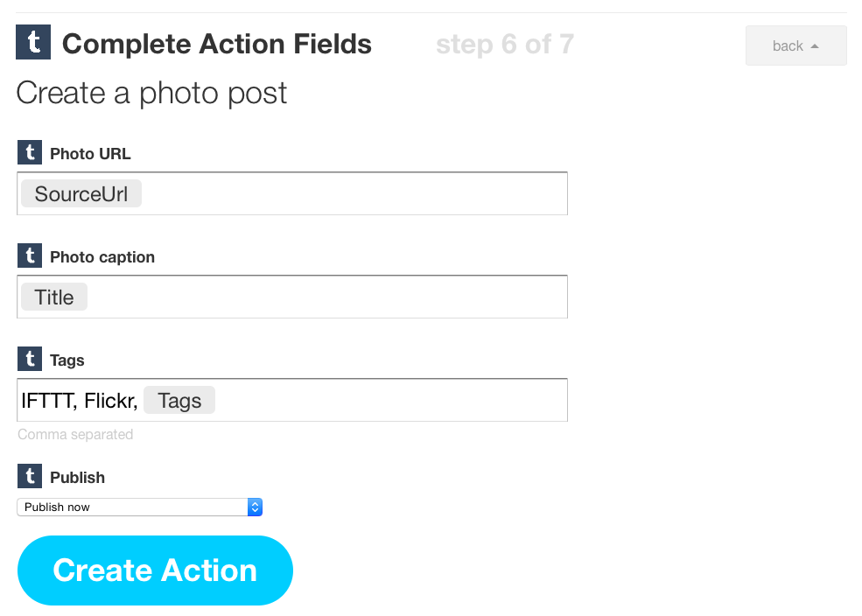Image resolution: width=862 pixels, height=616 pixels.
Task: Click the Title ingredient pill in Photo caption
Action: [54, 297]
